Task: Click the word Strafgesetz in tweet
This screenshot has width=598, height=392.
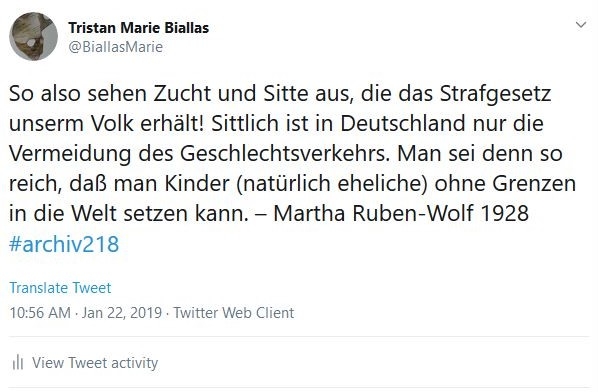Action: [495, 94]
